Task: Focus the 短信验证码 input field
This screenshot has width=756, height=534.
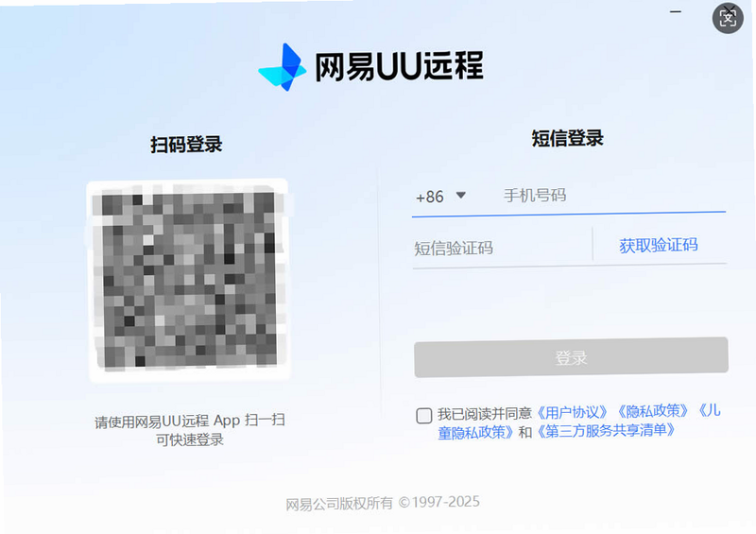Action: point(502,248)
